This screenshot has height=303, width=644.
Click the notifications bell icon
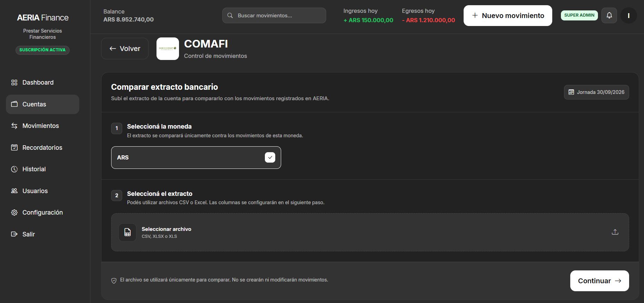pyautogui.click(x=609, y=16)
